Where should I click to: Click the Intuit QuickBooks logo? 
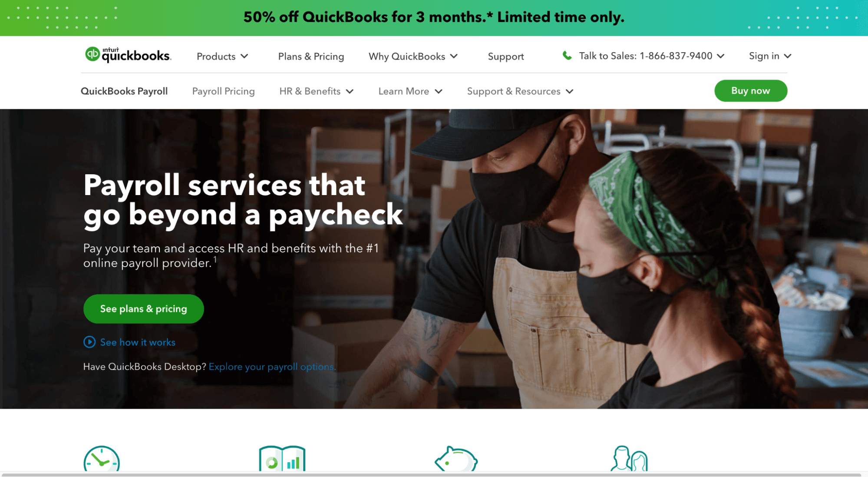[128, 55]
